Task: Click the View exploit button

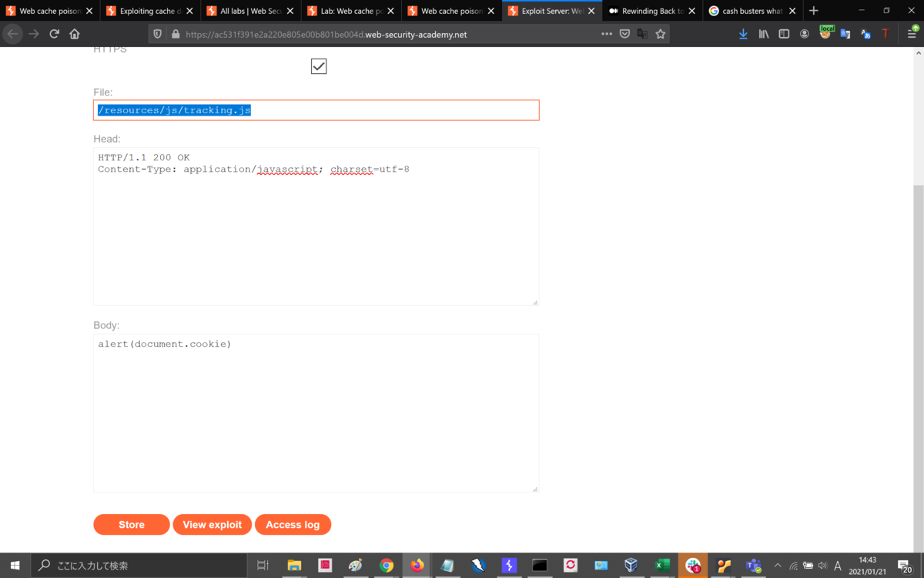Action: pyautogui.click(x=213, y=524)
